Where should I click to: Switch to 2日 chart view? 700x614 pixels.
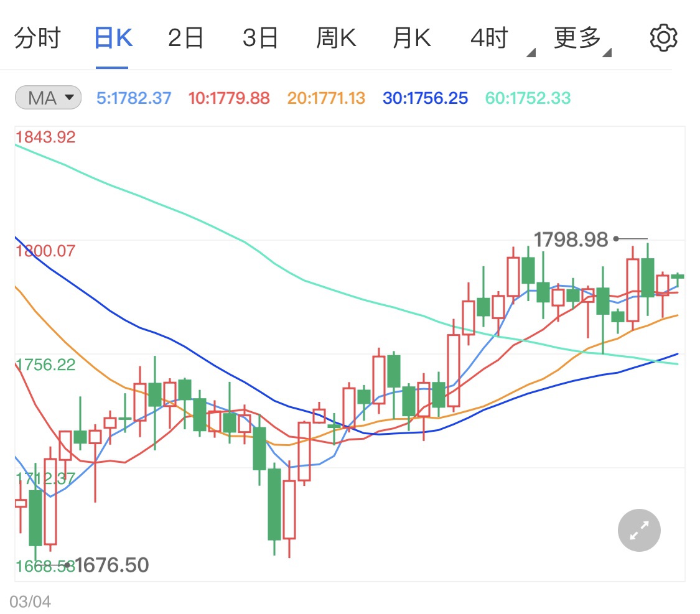(x=186, y=39)
